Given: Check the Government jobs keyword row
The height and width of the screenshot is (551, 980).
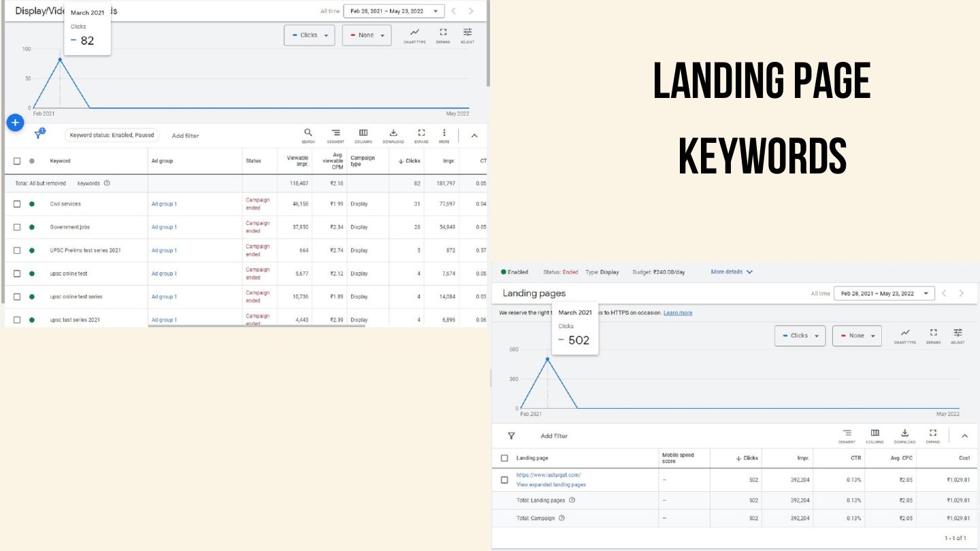Looking at the screenshot, I should tap(17, 227).
